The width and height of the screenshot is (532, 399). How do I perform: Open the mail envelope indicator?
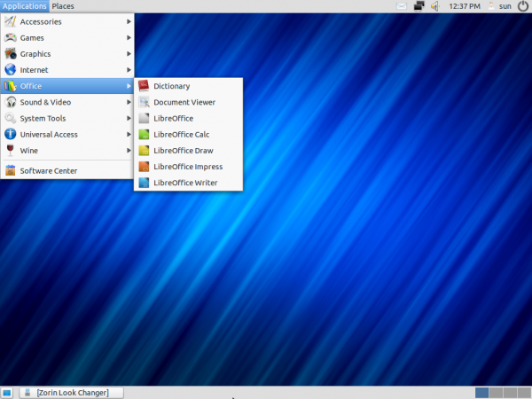[x=402, y=6]
